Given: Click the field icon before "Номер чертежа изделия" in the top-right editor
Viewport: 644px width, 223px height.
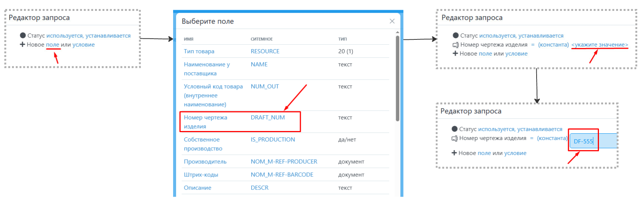Looking at the screenshot, I should click(455, 45).
